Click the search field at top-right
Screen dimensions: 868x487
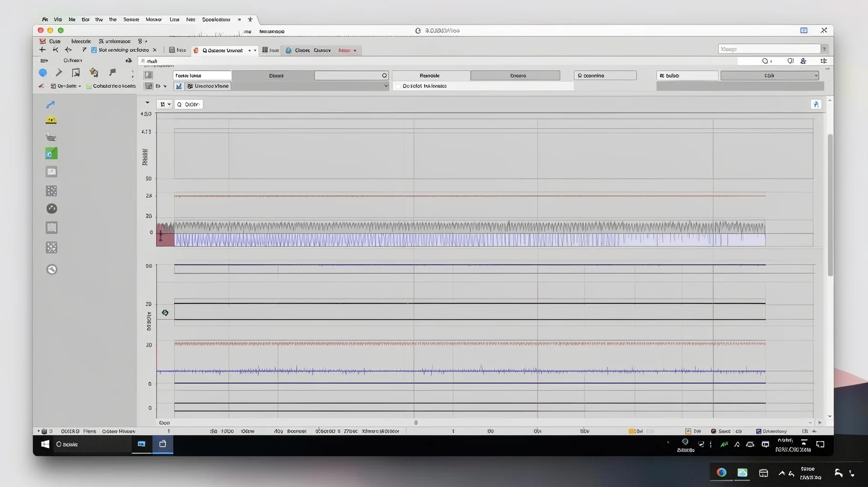coord(769,49)
